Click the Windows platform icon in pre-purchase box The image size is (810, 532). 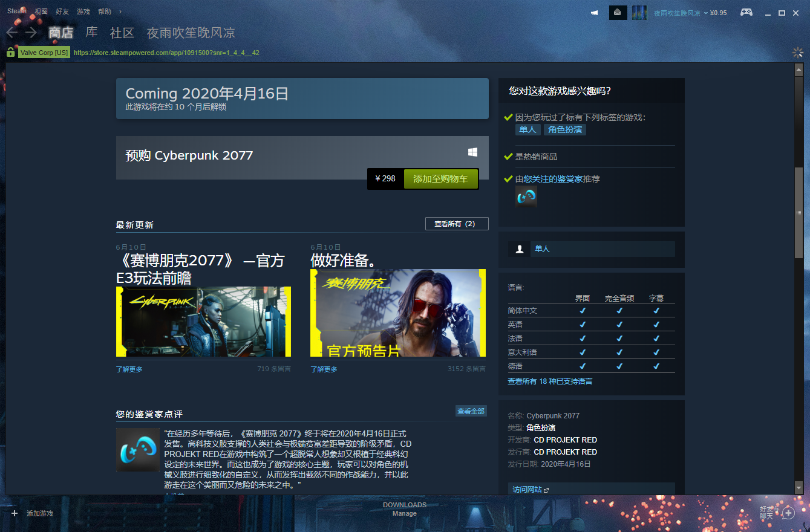[472, 152]
